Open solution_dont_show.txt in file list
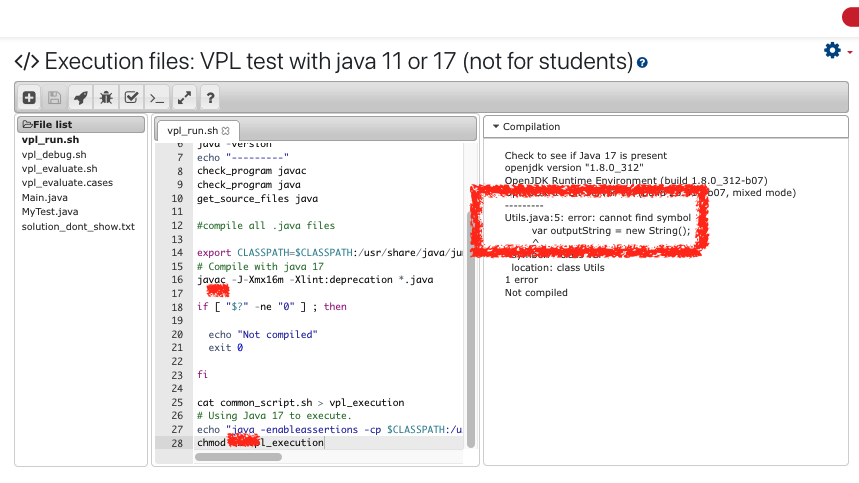Image resolution: width=859 pixels, height=483 pixels. point(78,226)
